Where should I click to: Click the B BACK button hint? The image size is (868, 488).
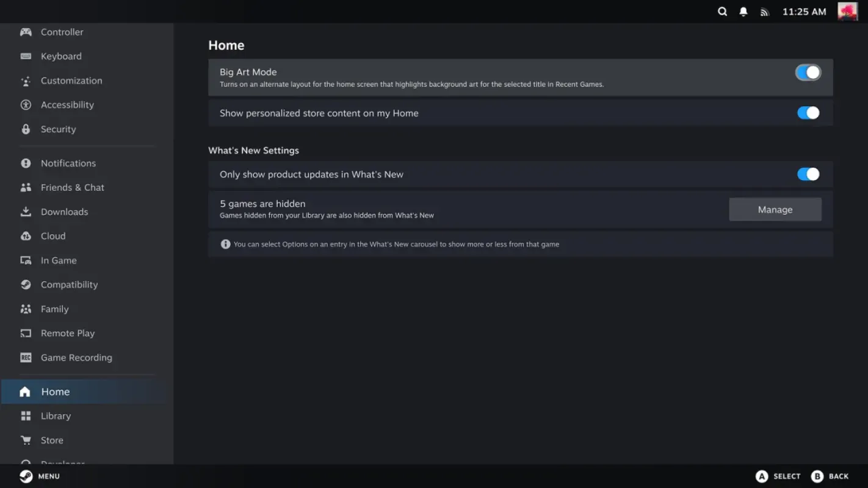click(830, 476)
